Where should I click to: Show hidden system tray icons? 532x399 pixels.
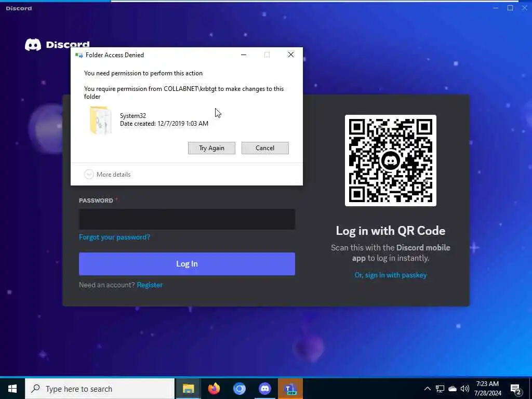point(428,389)
